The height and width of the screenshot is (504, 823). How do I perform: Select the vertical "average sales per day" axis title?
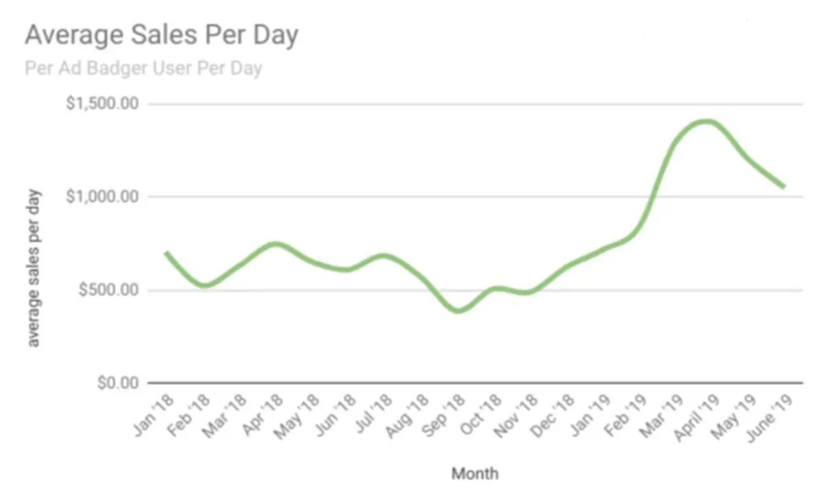[34, 267]
